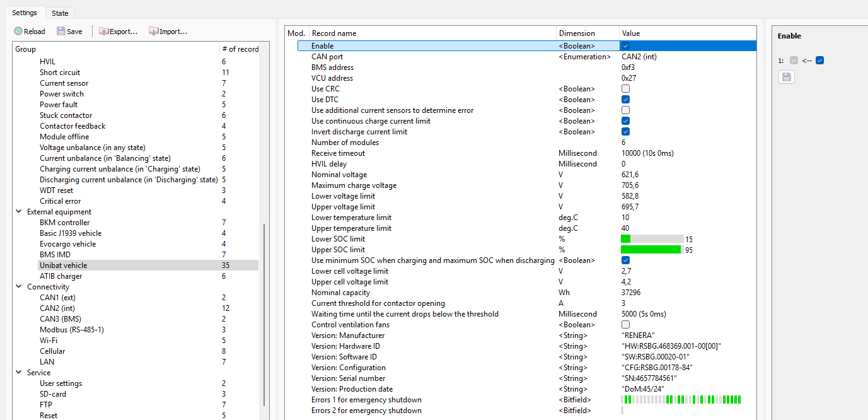Switch to the Settings tab
Image resolution: width=868 pixels, height=420 pixels.
(x=25, y=13)
